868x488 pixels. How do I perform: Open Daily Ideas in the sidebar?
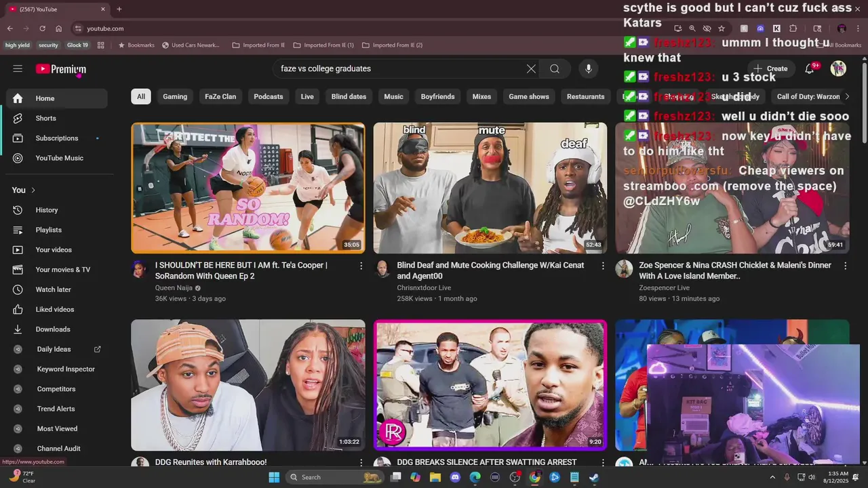click(58, 349)
